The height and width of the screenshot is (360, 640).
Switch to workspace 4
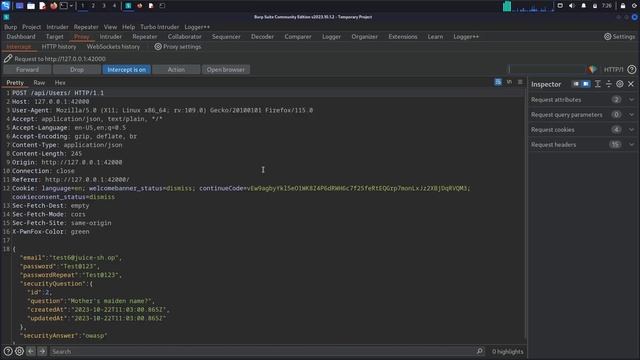[114, 6]
